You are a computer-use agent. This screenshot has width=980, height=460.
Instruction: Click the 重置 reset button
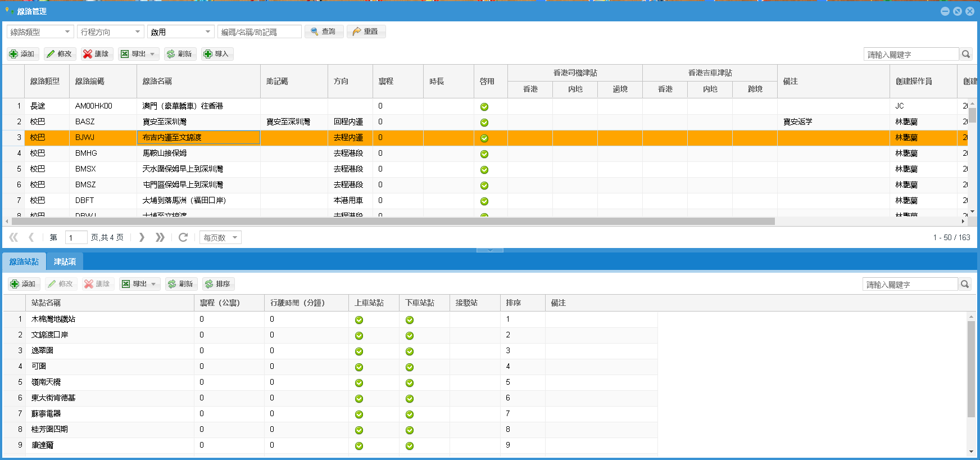click(365, 31)
